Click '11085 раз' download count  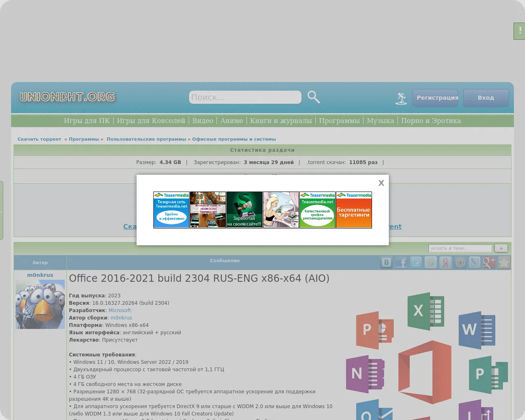click(x=363, y=162)
